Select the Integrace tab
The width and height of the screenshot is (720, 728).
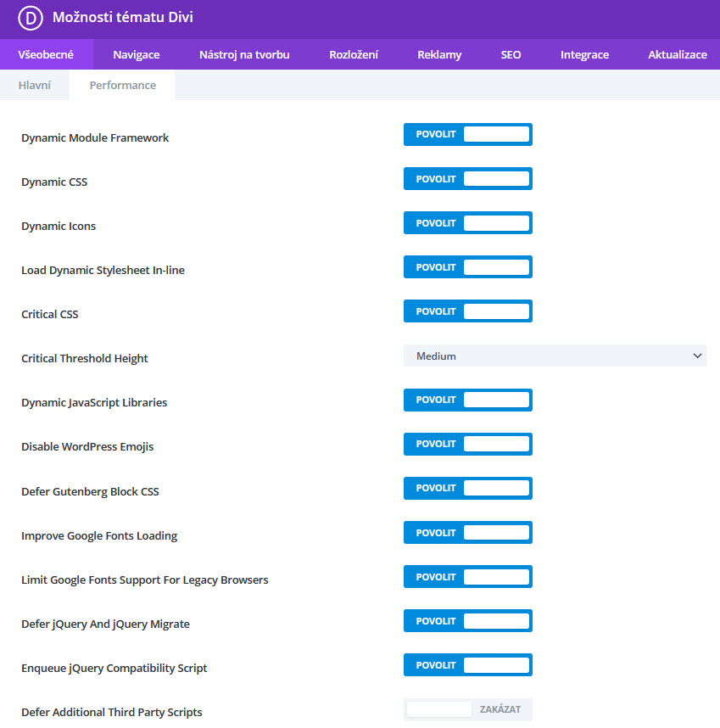pos(584,55)
